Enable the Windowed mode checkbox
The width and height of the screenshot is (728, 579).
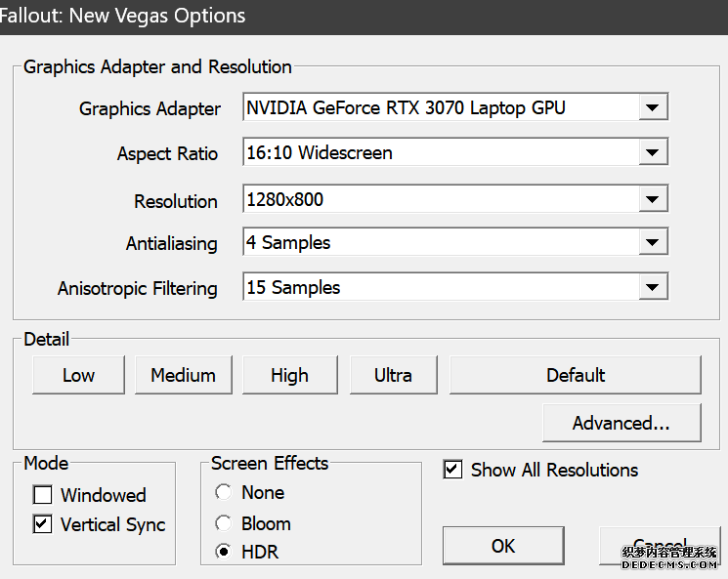tap(43, 495)
